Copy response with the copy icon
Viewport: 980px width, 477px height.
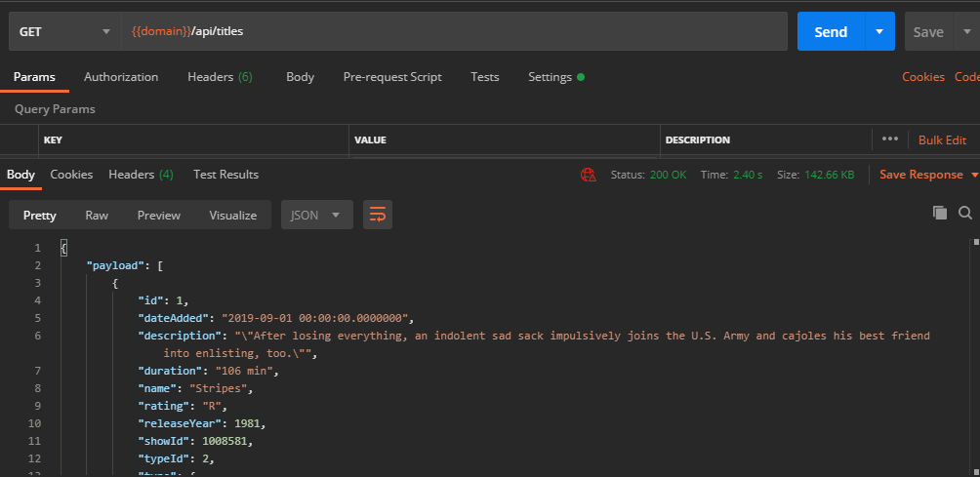click(x=939, y=213)
